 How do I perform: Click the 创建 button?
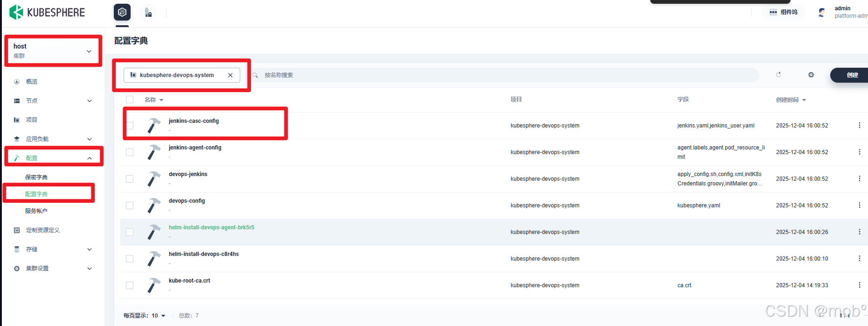(850, 75)
